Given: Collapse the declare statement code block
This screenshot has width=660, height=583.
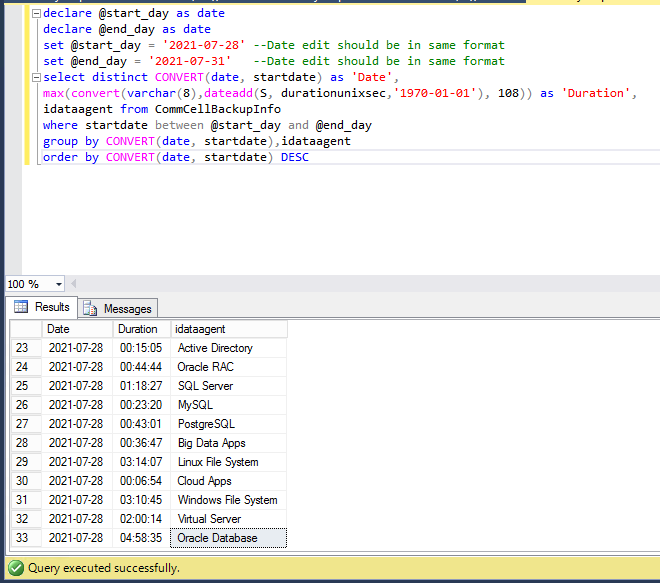Looking at the screenshot, I should tap(36, 13).
